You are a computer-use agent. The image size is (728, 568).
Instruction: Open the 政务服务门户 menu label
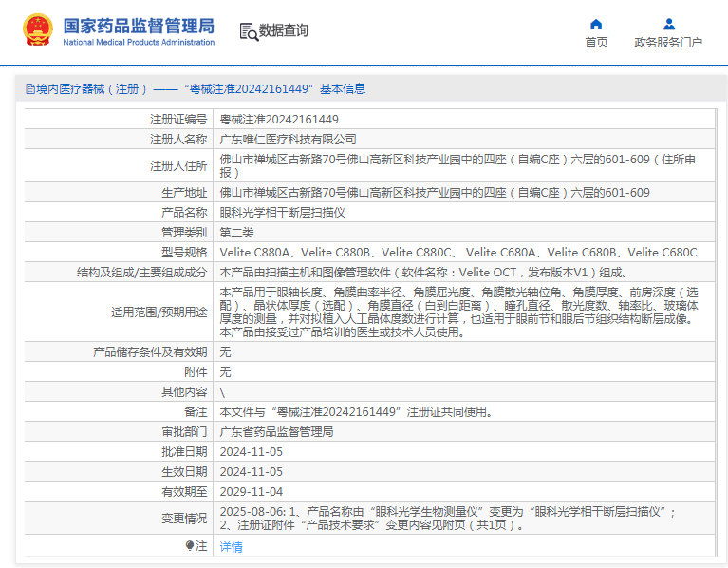668,43
